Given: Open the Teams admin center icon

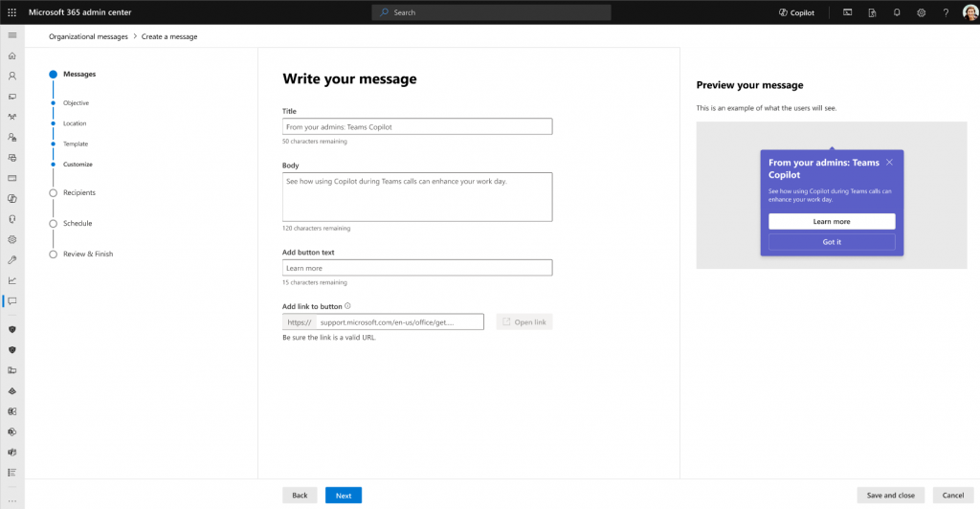Looking at the screenshot, I should click(11, 453).
